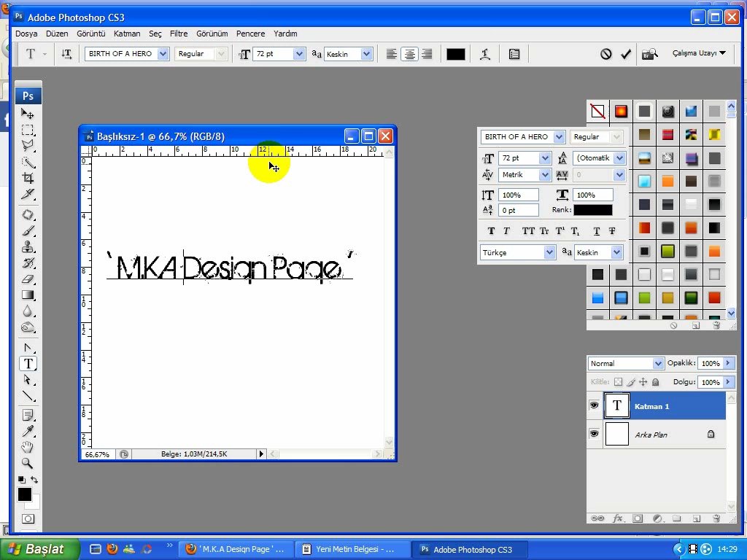Select the Magic Wand tool
This screenshot has width=747, height=560.
pos(28,162)
